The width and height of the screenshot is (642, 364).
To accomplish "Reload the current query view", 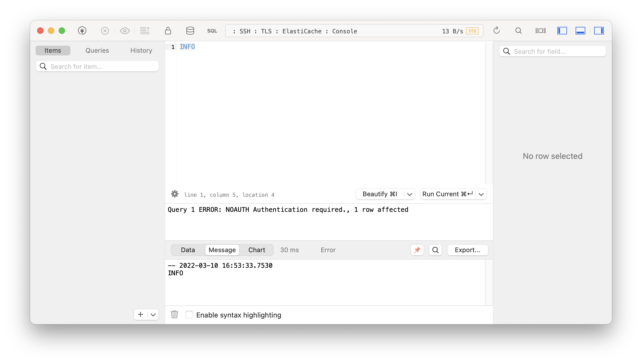I will [496, 31].
